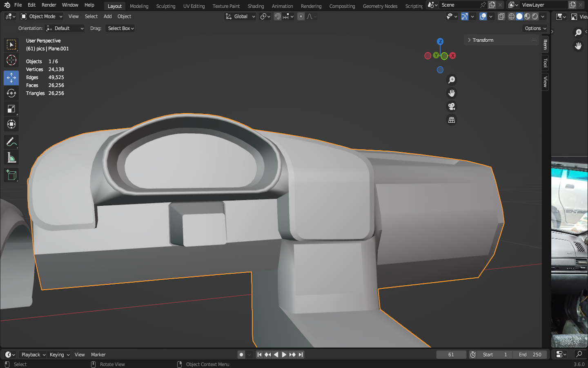Select the Scale tool in the toolbar

[x=11, y=109]
